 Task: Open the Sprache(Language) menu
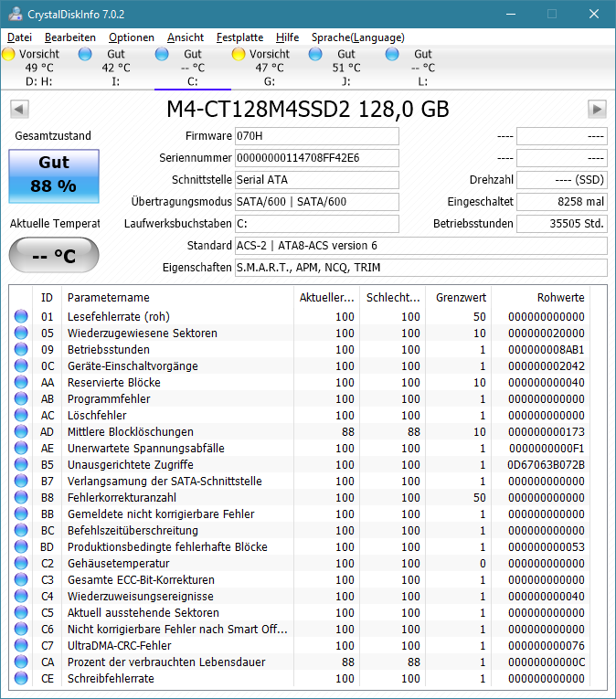tap(357, 37)
